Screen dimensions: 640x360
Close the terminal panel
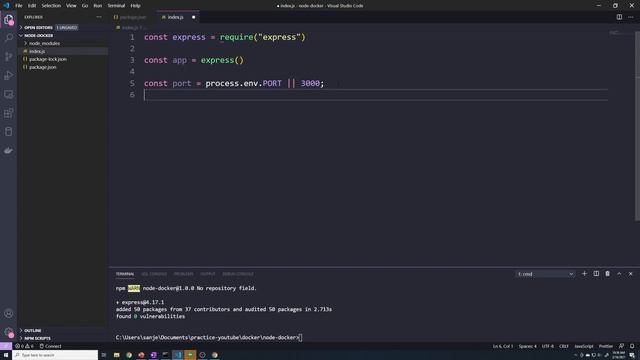[631, 273]
